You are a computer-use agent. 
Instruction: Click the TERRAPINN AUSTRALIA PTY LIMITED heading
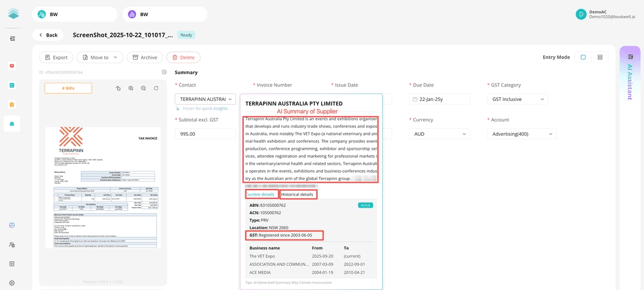tap(294, 103)
